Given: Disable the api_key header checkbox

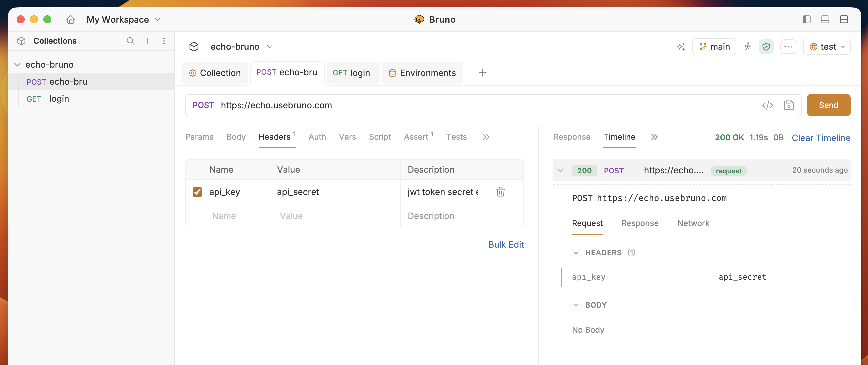Looking at the screenshot, I should [197, 192].
